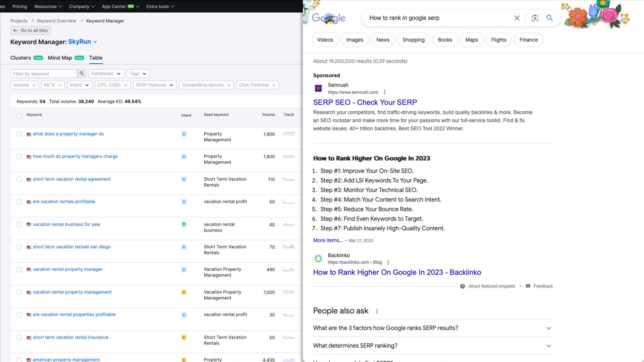Select the Images search filter tab
Viewport: 644px width, 362px height.
(355, 40)
